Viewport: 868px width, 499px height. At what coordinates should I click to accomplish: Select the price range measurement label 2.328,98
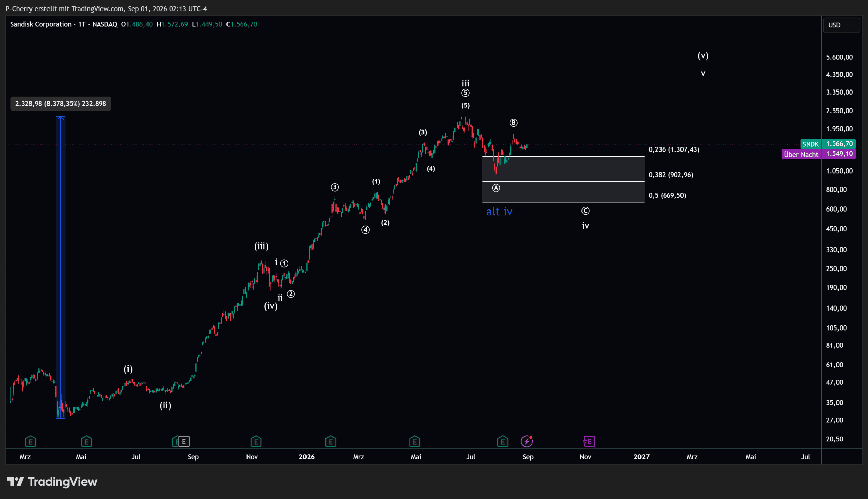click(x=61, y=103)
